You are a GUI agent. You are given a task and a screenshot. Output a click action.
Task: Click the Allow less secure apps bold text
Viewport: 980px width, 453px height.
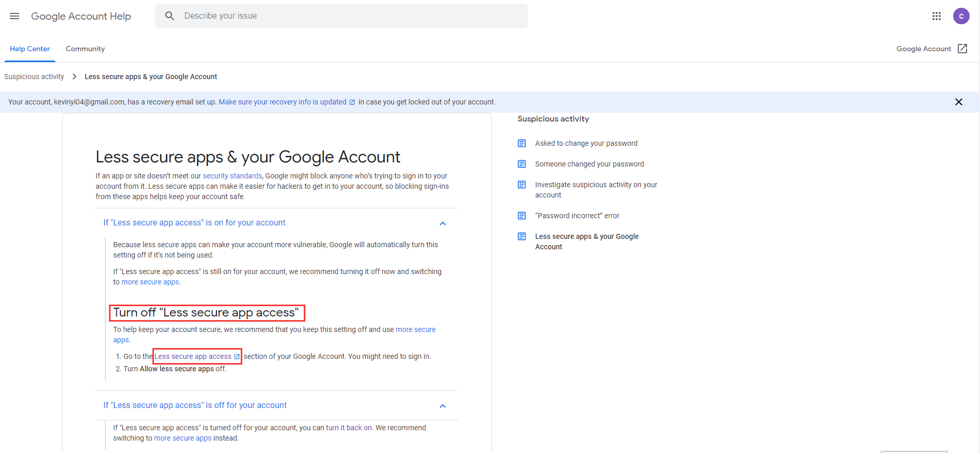[x=177, y=369]
